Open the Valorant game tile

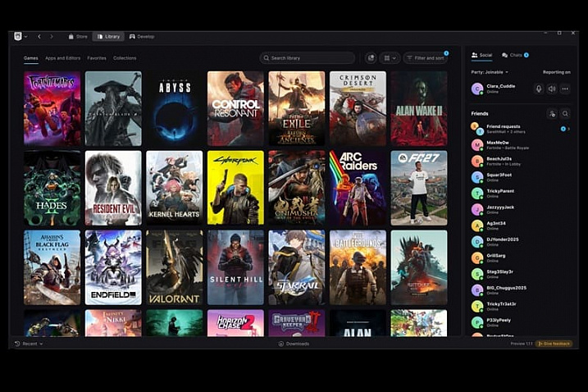coord(175,267)
